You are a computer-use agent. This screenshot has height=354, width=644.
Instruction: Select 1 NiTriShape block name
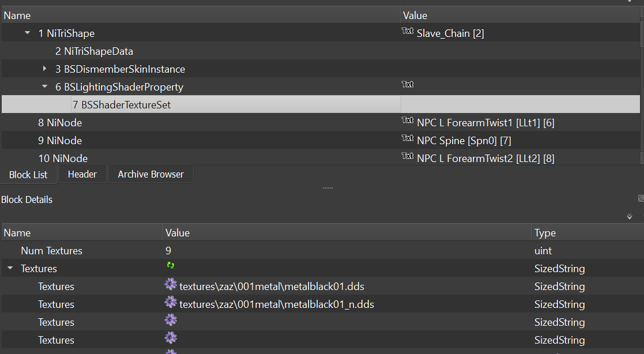66,33
